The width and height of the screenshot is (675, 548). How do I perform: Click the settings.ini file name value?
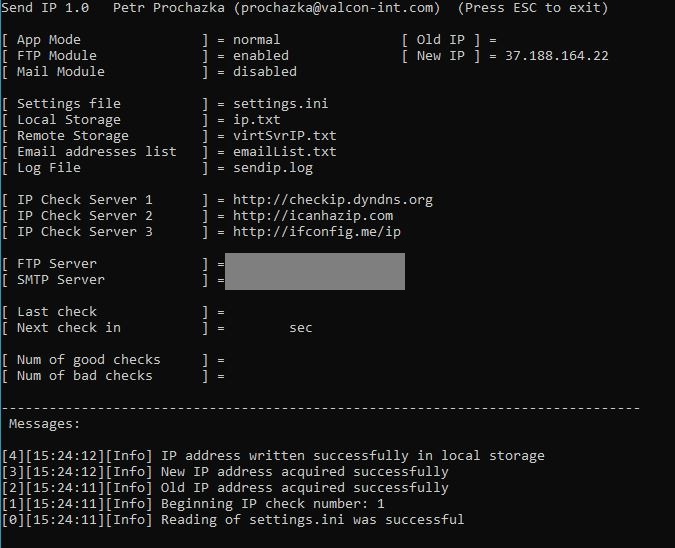[x=280, y=104]
